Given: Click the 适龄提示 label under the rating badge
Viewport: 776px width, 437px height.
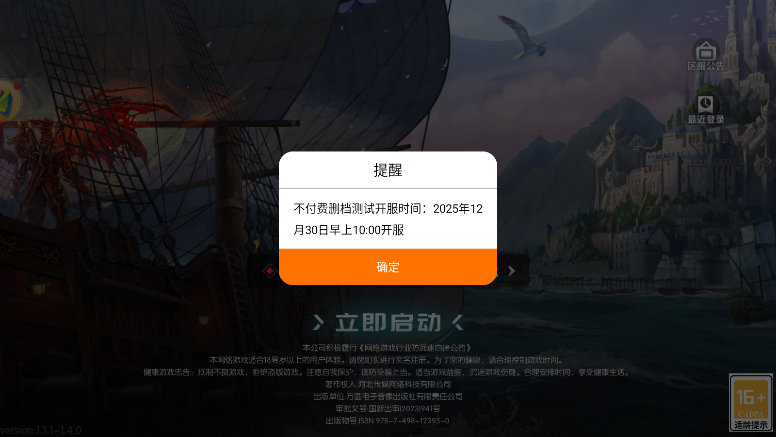Looking at the screenshot, I should click(x=751, y=425).
